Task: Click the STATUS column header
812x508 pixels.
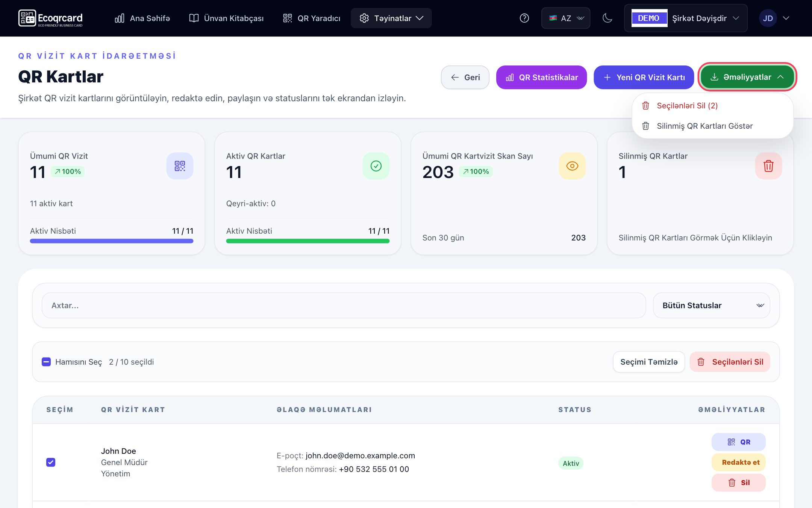Action: [575, 410]
